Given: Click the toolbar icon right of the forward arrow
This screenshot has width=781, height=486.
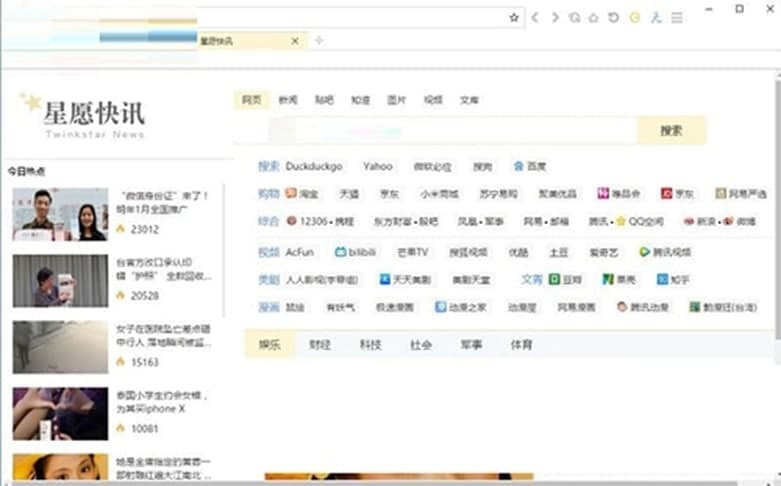Looking at the screenshot, I should 575,18.
